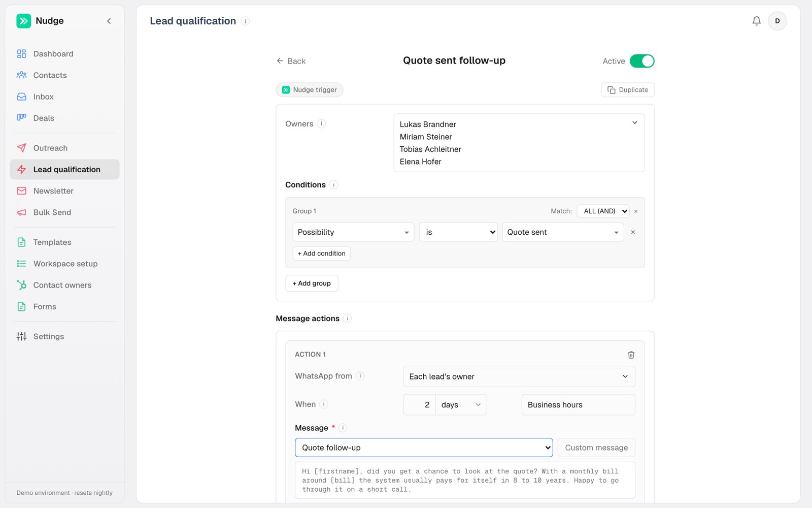This screenshot has height=508, width=812.
Task: Duplicate this automation
Action: coord(628,90)
